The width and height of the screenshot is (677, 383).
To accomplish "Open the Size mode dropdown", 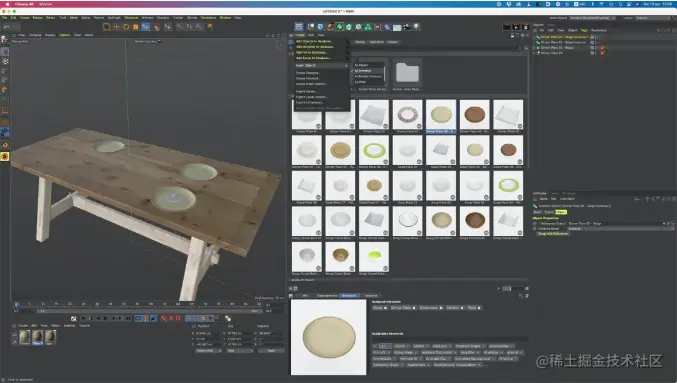I will (x=240, y=351).
